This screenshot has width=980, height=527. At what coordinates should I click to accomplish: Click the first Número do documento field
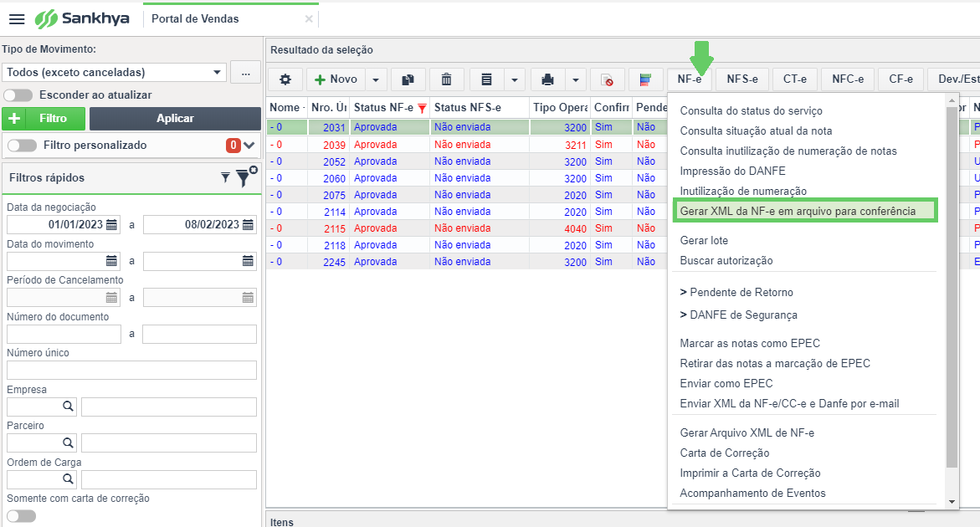(x=64, y=334)
